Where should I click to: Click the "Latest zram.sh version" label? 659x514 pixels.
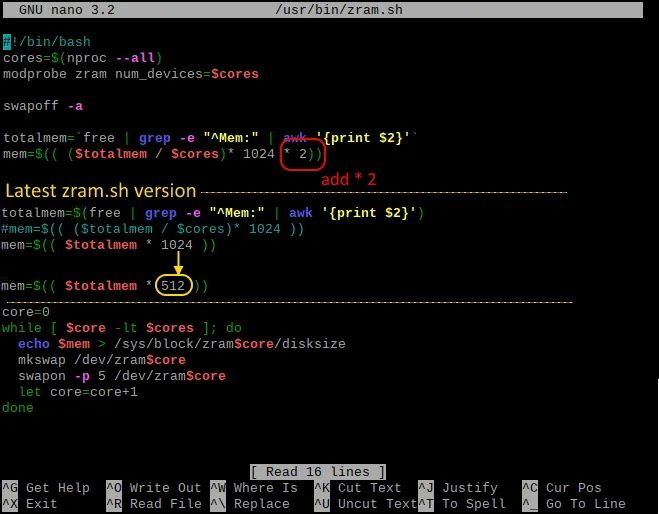[100, 191]
